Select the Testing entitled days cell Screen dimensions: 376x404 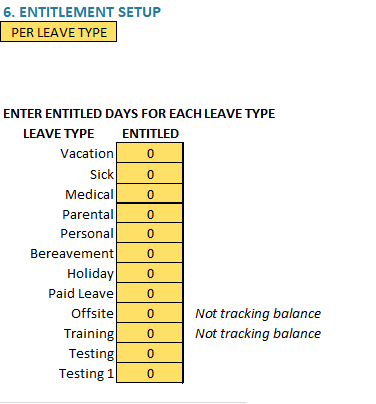click(150, 353)
